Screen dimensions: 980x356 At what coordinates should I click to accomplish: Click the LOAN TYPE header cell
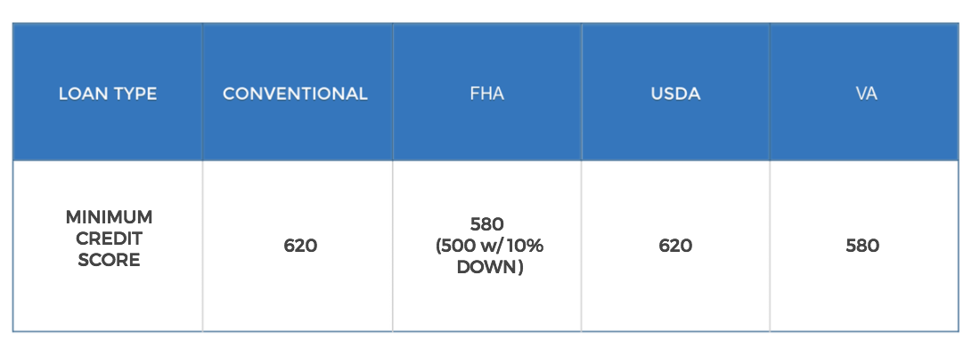pyautogui.click(x=108, y=92)
